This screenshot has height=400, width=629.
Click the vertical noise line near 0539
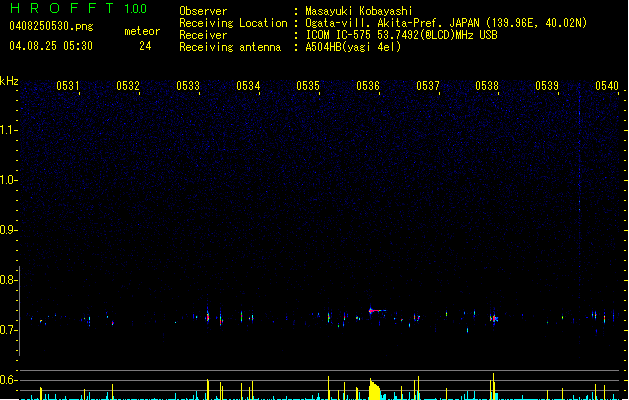[579, 217]
